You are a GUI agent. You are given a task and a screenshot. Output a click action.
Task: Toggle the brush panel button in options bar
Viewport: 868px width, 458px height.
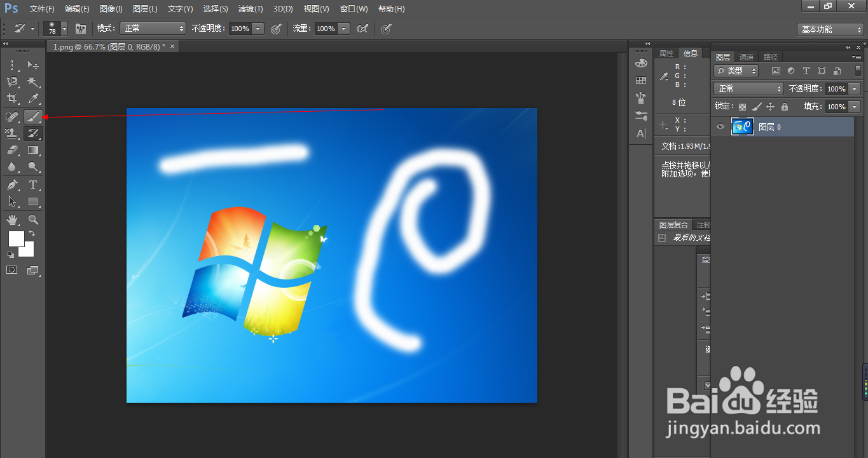(x=81, y=29)
